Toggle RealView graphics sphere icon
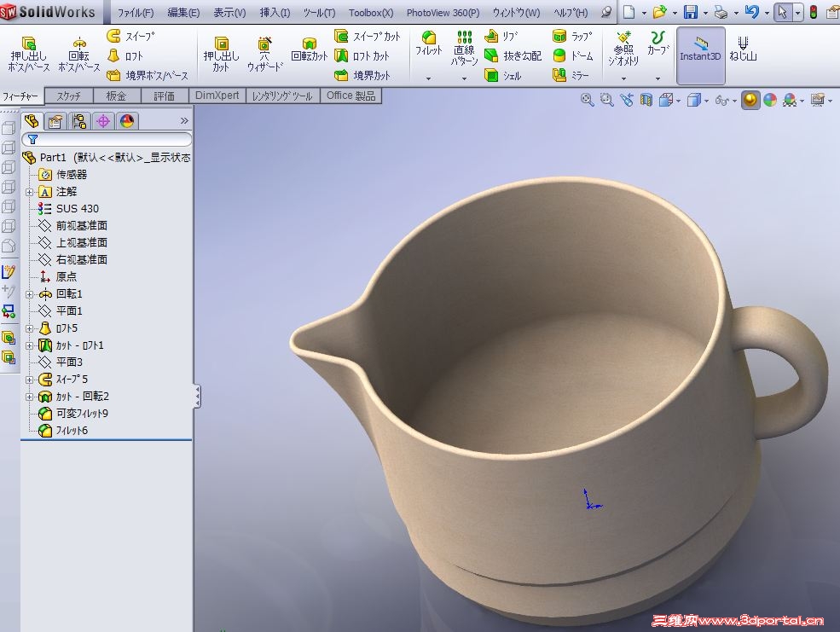Viewport: 840px width, 632px height. click(750, 100)
